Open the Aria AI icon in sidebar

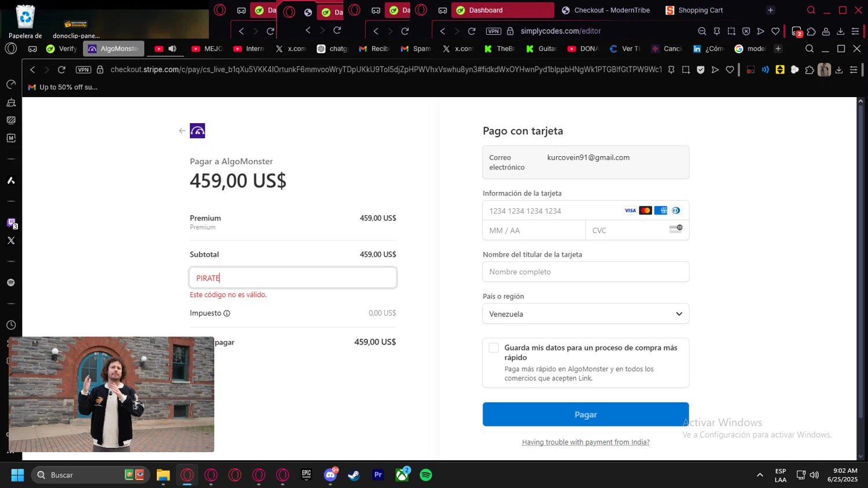(11, 180)
